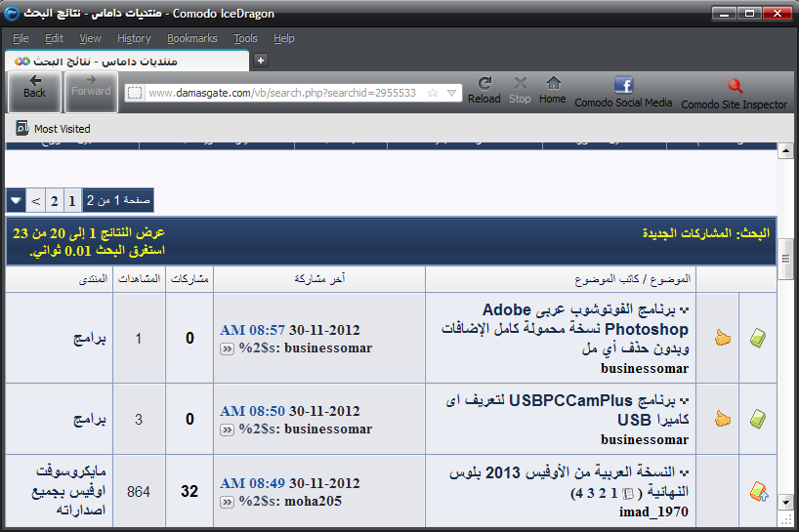Click the site identity icon in address bar

135,93
